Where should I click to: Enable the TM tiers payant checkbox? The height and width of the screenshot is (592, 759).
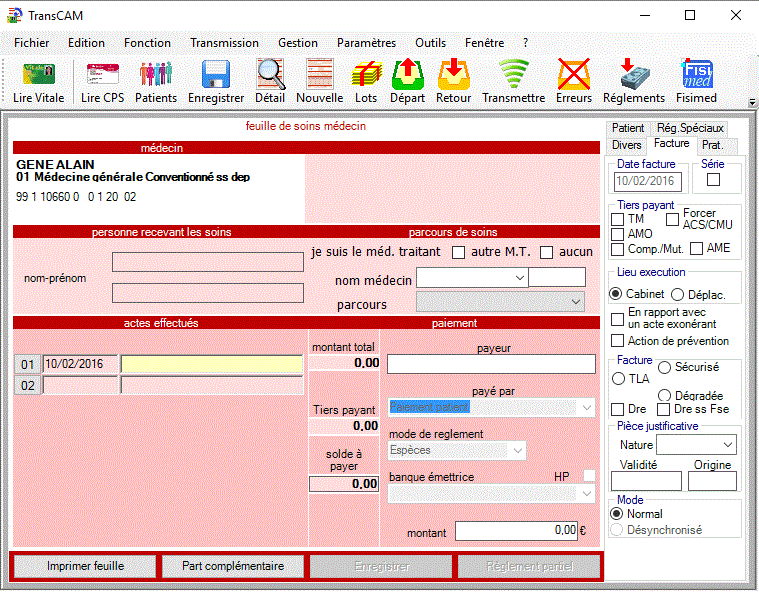click(617, 219)
